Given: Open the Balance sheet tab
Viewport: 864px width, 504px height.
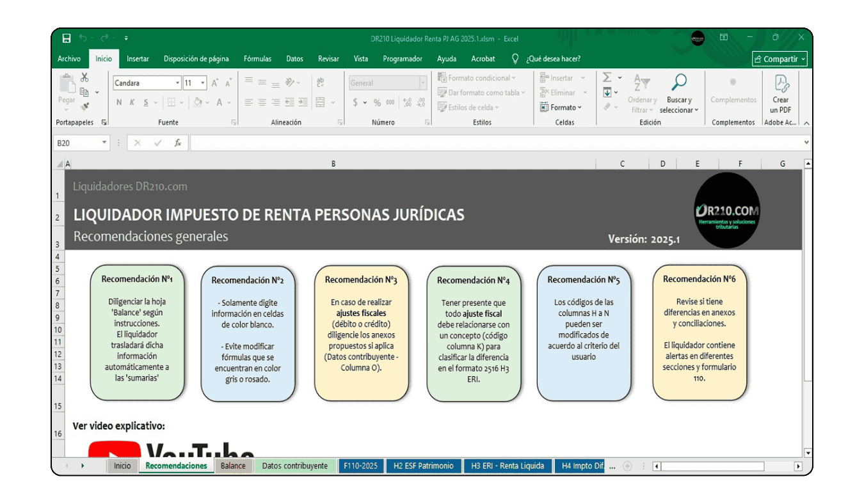Looking at the screenshot, I should click(x=234, y=466).
